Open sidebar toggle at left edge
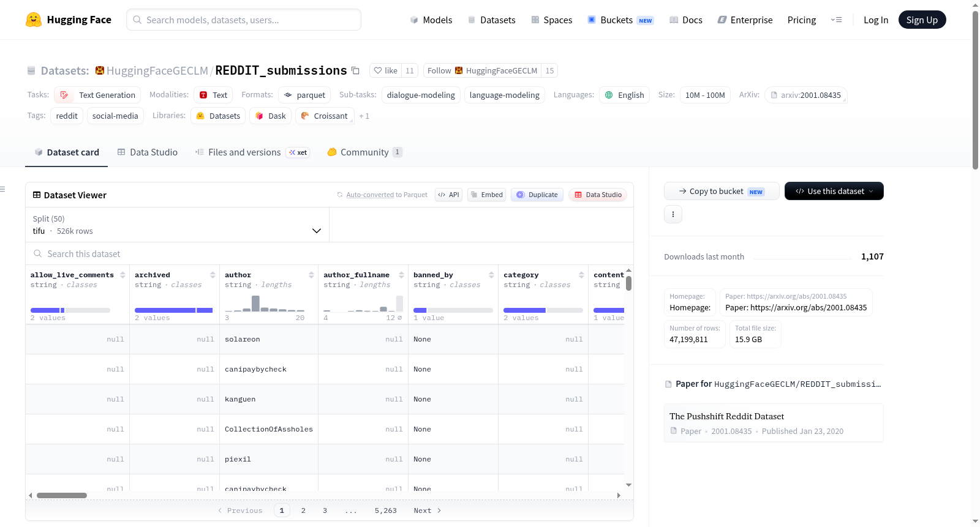The width and height of the screenshot is (980, 527). click(x=2, y=189)
